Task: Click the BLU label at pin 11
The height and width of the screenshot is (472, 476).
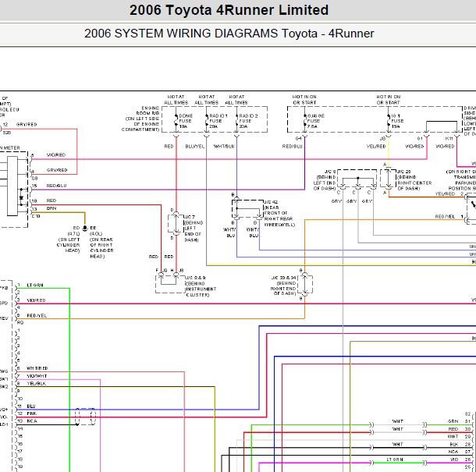Action: tap(31, 406)
